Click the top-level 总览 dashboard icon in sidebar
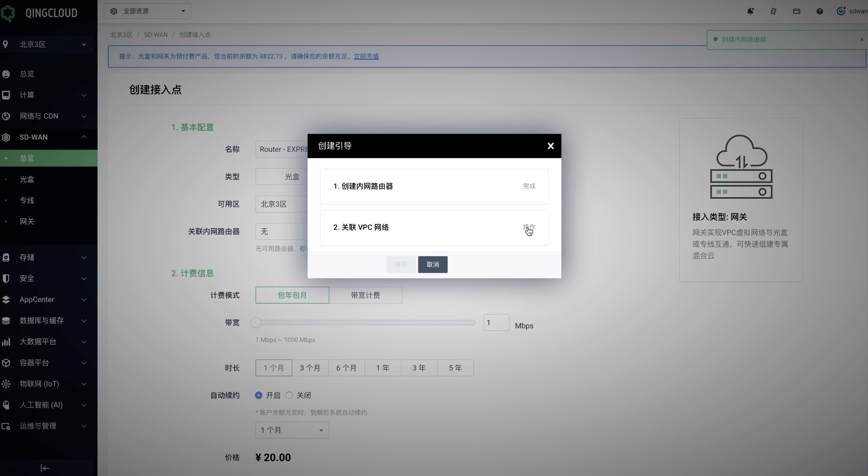 6,74
